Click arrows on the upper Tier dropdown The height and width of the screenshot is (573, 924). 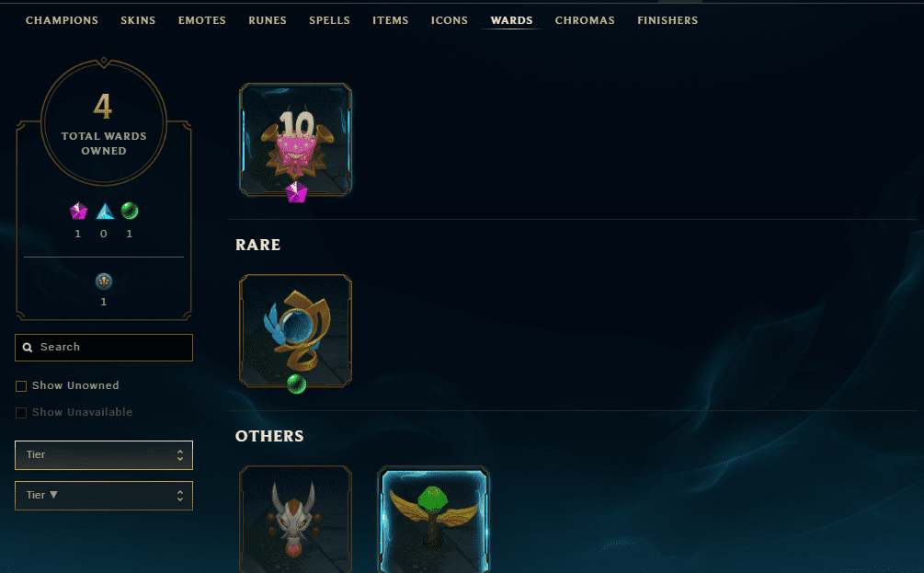[x=179, y=455]
